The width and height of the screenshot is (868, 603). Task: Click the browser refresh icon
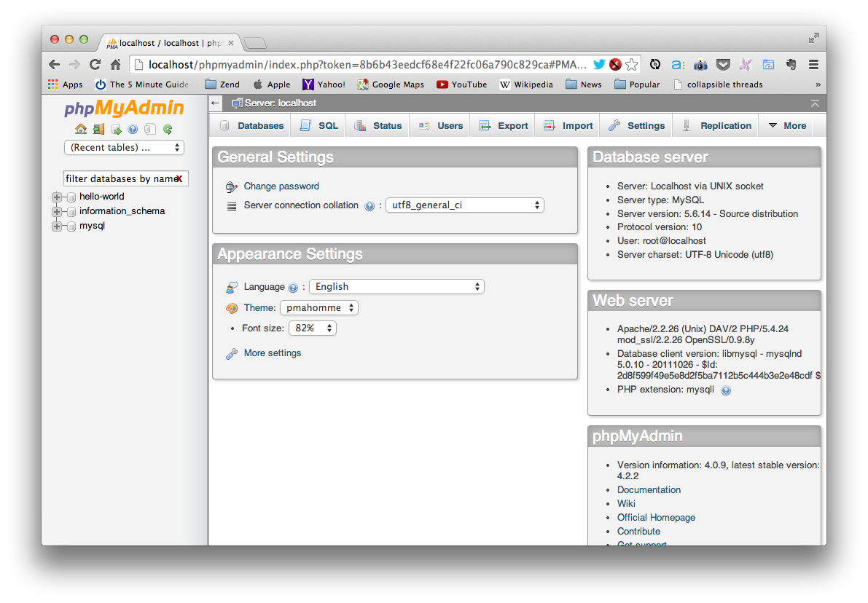[95, 64]
